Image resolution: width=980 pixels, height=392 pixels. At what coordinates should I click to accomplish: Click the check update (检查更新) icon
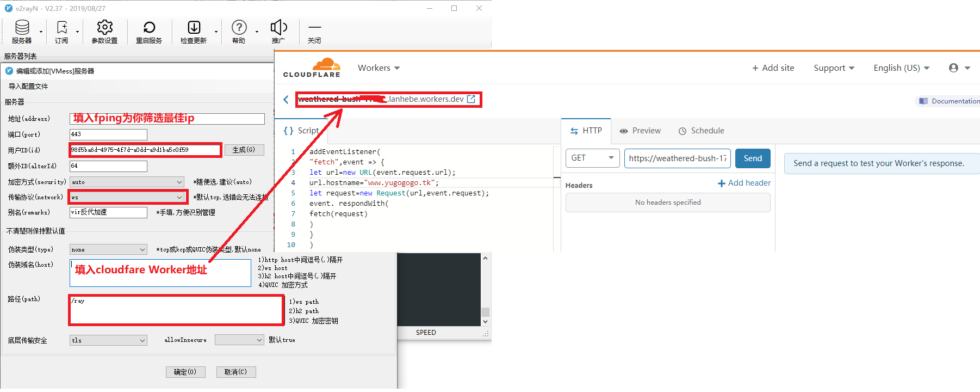coord(194,27)
